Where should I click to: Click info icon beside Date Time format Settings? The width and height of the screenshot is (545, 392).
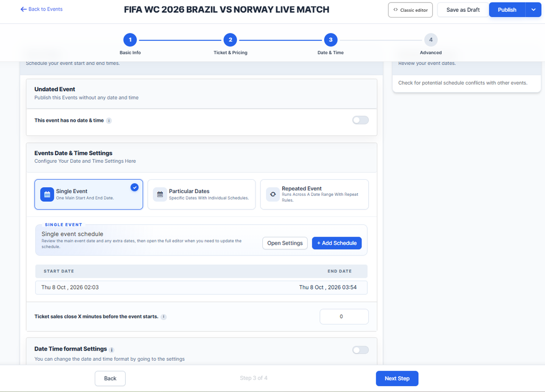112,350
